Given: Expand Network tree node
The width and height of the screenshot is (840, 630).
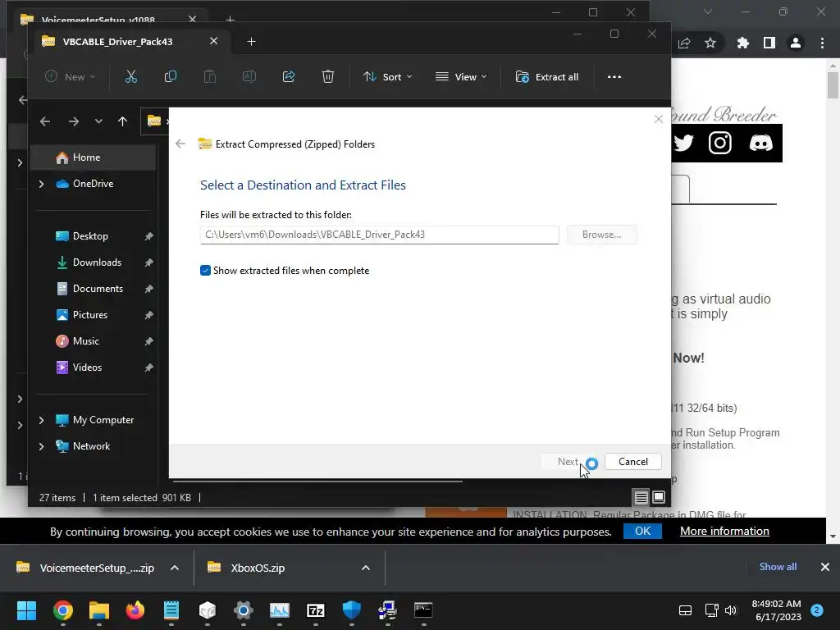Looking at the screenshot, I should [x=41, y=446].
